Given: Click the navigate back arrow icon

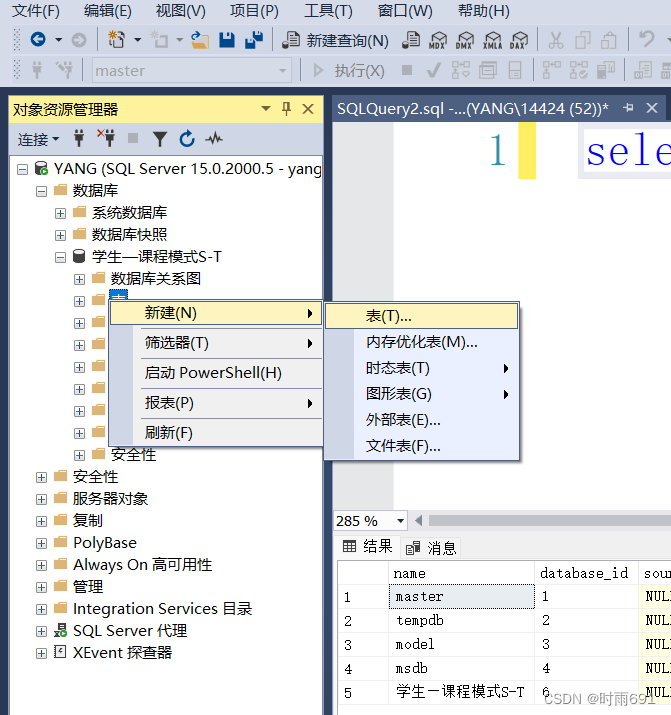Looking at the screenshot, I should point(38,40).
